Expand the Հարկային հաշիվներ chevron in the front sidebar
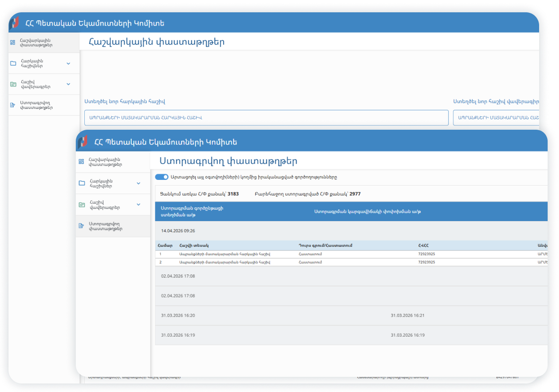The image size is (559, 392). click(138, 183)
